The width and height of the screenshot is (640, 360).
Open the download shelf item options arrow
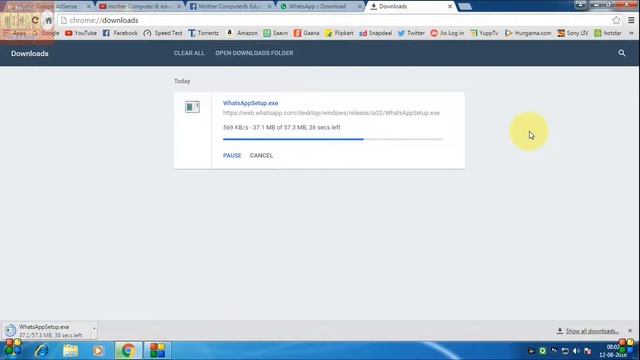94,329
